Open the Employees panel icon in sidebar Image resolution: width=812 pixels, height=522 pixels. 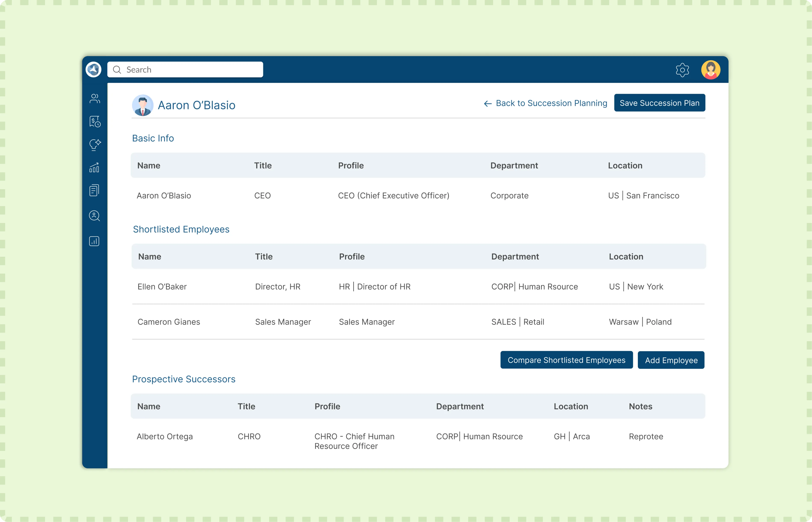94,99
